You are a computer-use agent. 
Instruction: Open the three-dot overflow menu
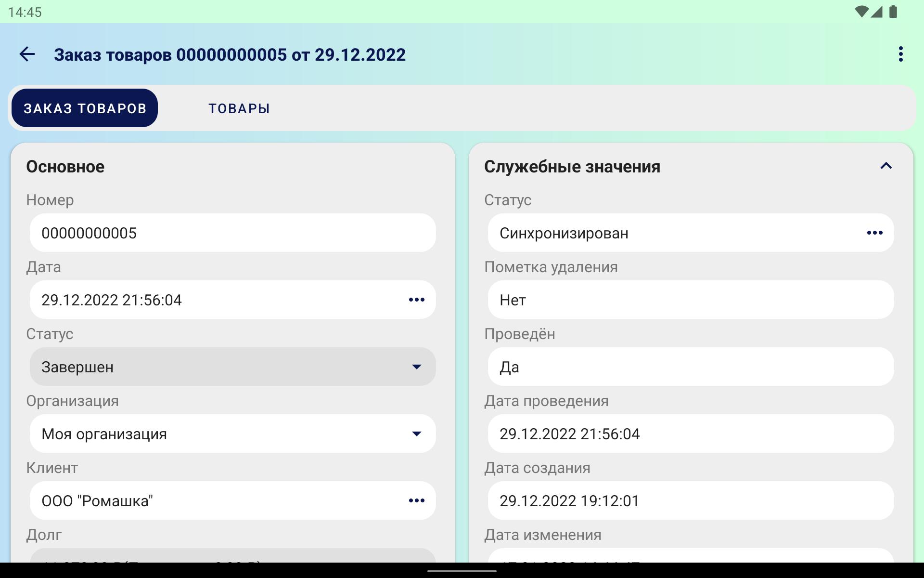click(900, 54)
